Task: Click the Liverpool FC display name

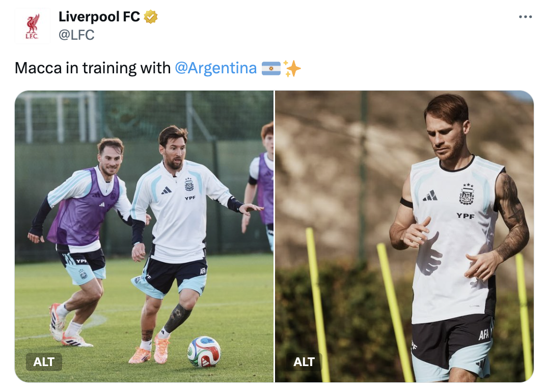Action: 99,17
